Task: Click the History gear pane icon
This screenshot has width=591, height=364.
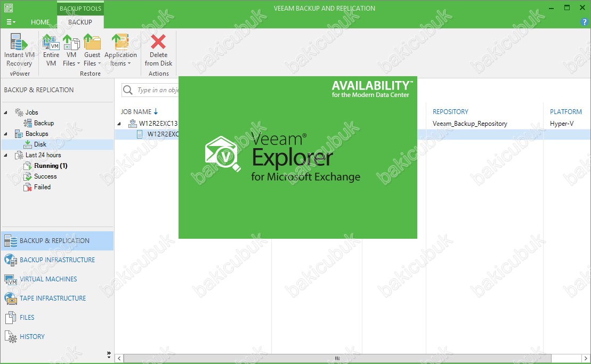Action: coord(11,337)
